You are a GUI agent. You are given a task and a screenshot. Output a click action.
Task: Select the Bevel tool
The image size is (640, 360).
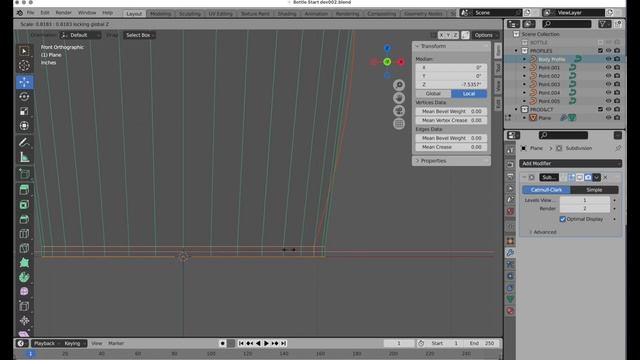(x=24, y=219)
